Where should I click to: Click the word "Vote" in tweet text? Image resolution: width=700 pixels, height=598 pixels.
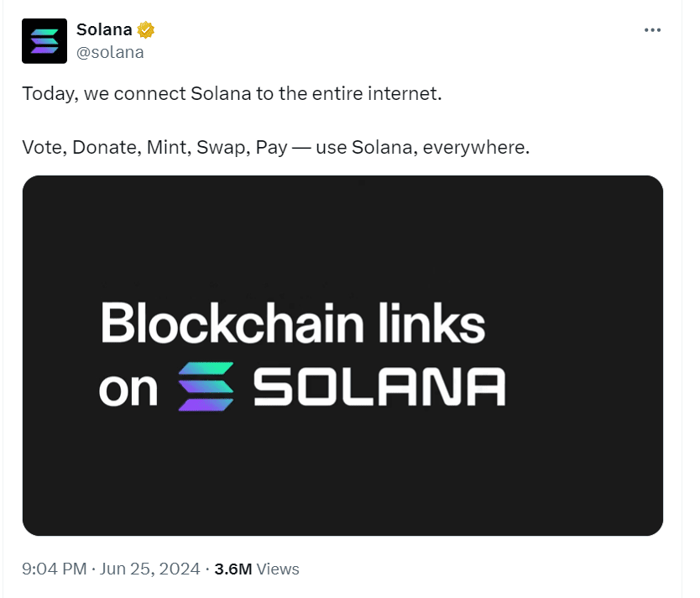click(x=43, y=148)
